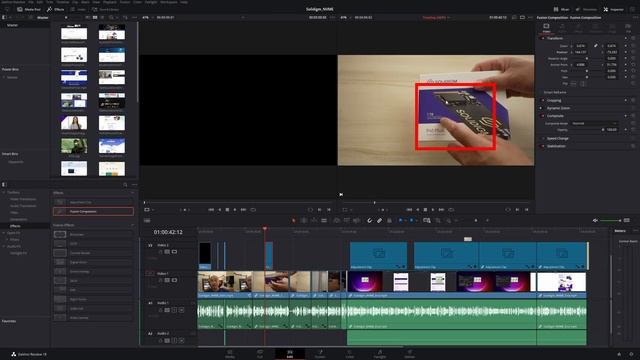
Task: Open the timeline name dropdown above the viewer
Action: (436, 18)
